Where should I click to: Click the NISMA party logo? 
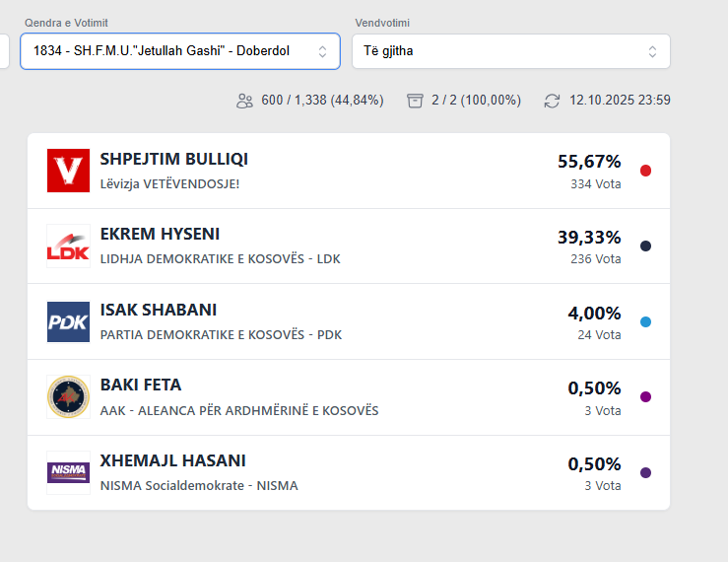(x=68, y=472)
